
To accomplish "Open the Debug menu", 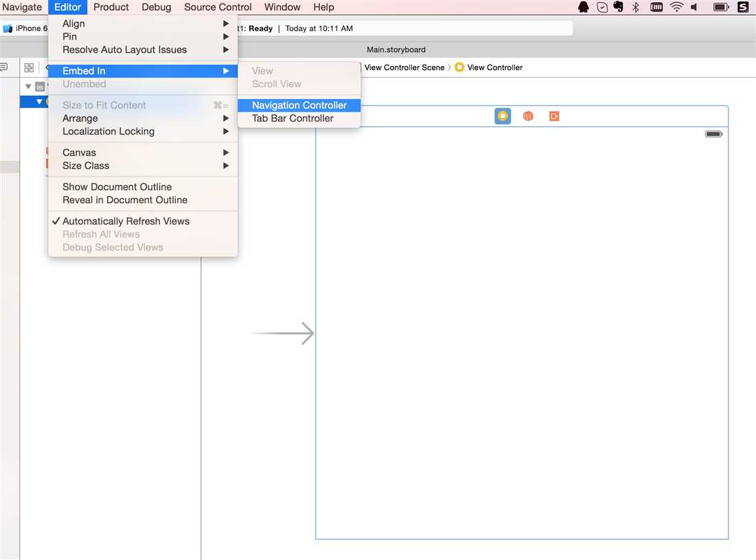I will click(x=157, y=8).
